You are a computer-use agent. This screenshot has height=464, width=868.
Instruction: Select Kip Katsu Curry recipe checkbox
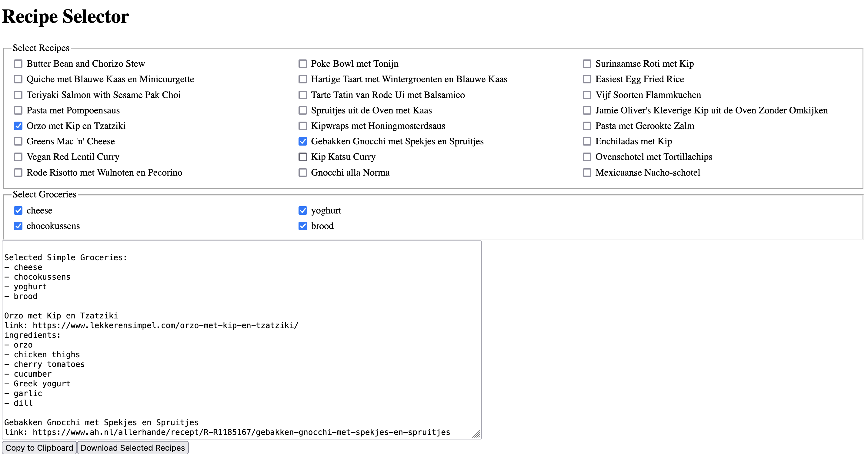pos(302,156)
